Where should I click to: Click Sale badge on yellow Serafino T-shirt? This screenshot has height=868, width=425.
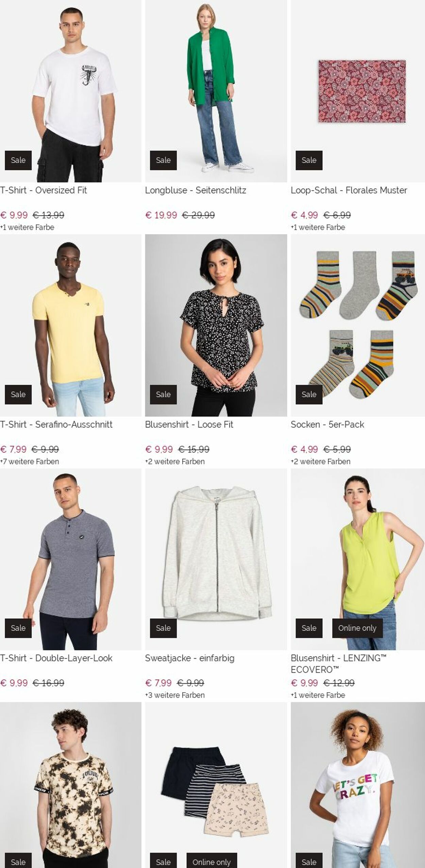[x=18, y=394]
